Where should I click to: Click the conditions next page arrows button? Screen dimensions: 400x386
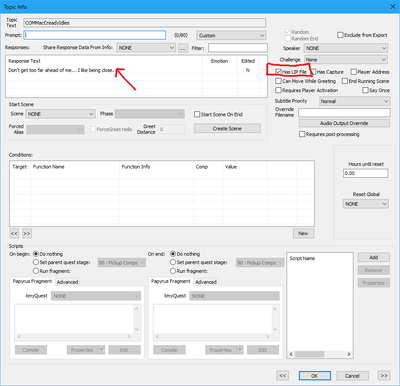27,233
